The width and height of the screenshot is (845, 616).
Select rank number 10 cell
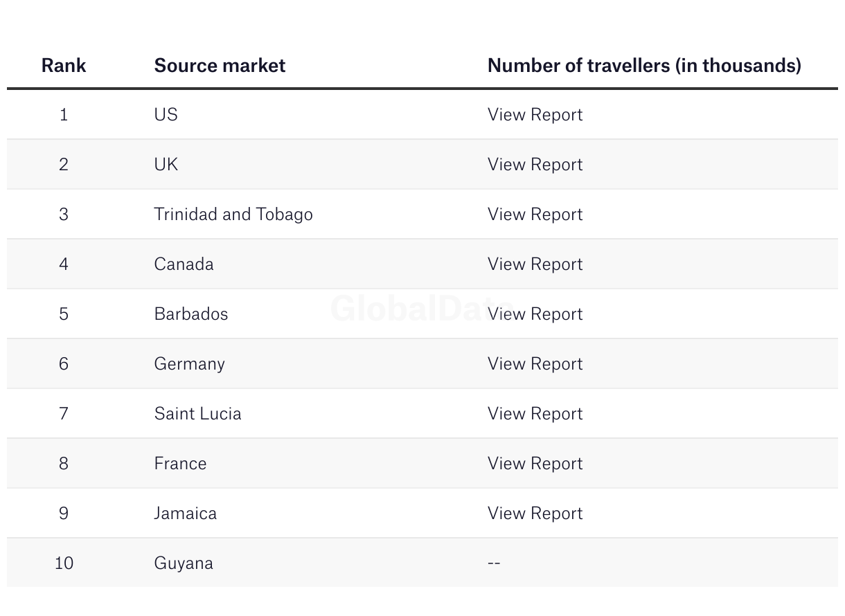click(64, 563)
